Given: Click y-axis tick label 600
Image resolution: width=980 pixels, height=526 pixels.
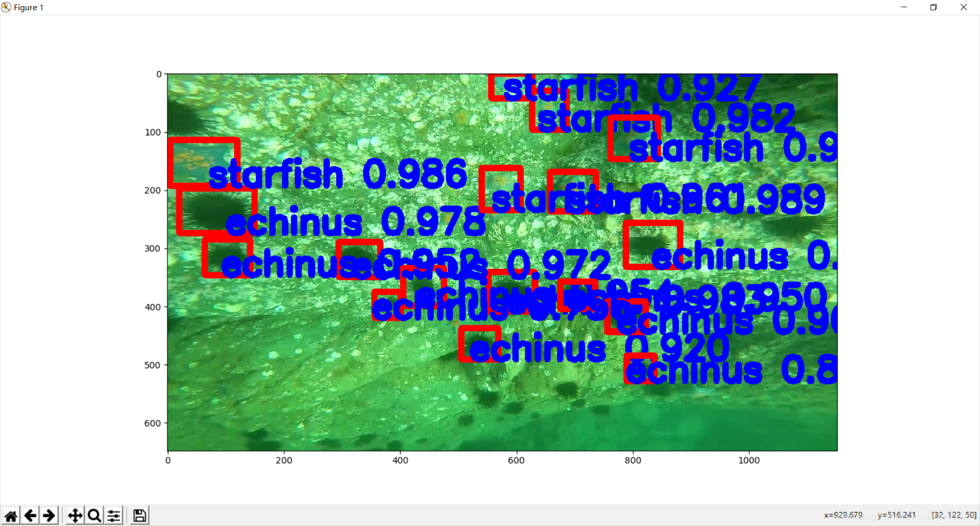Looking at the screenshot, I should (x=153, y=423).
